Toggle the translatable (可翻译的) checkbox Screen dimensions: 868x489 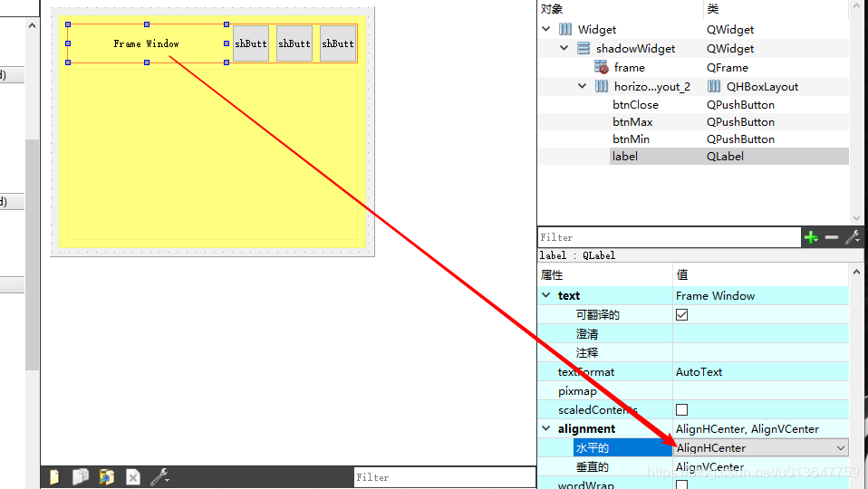coord(682,315)
